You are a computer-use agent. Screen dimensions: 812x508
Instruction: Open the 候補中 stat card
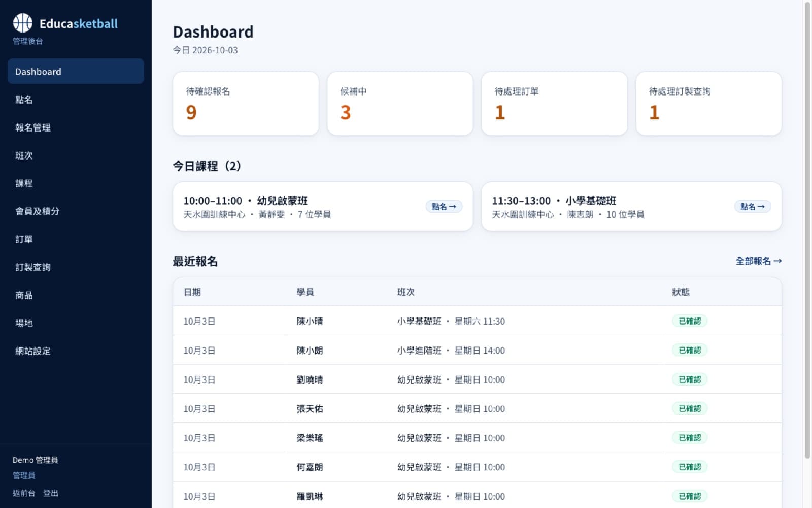400,103
